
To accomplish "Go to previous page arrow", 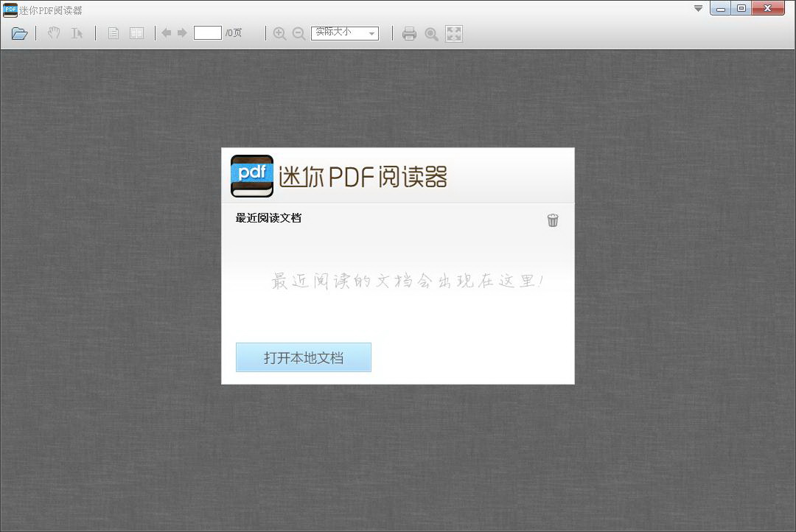I will pyautogui.click(x=166, y=33).
